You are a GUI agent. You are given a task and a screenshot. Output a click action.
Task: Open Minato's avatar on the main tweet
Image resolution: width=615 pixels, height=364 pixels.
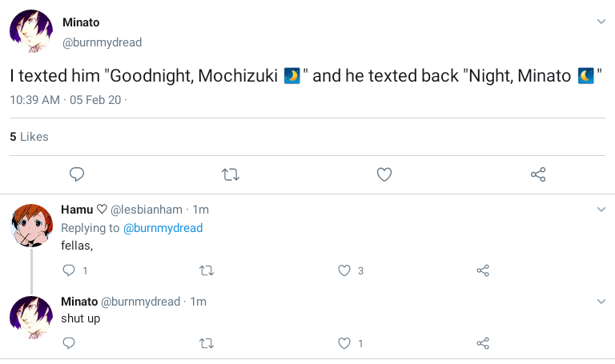click(31, 32)
